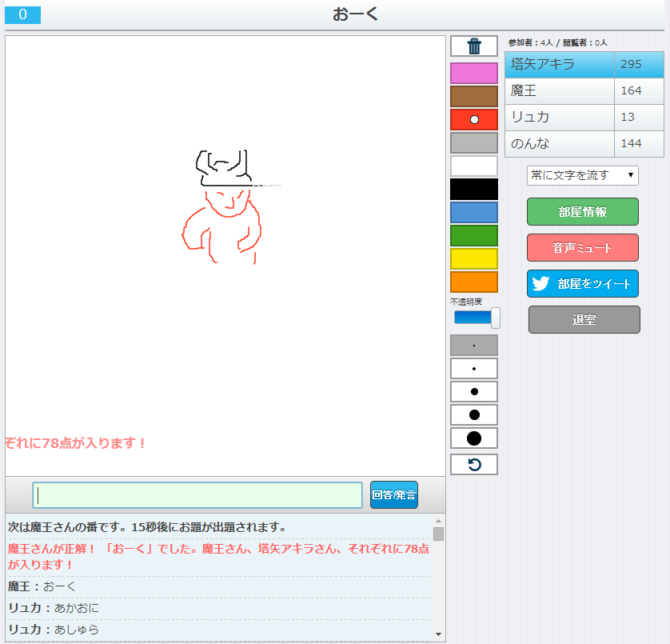This screenshot has height=644, width=670.
Task: Pick the green color swatch
Action: pyautogui.click(x=474, y=236)
